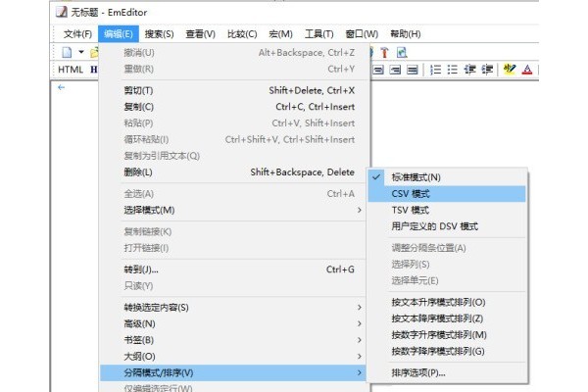
Task: Choose 按数字降序模式排列(G)
Action: pyautogui.click(x=447, y=351)
